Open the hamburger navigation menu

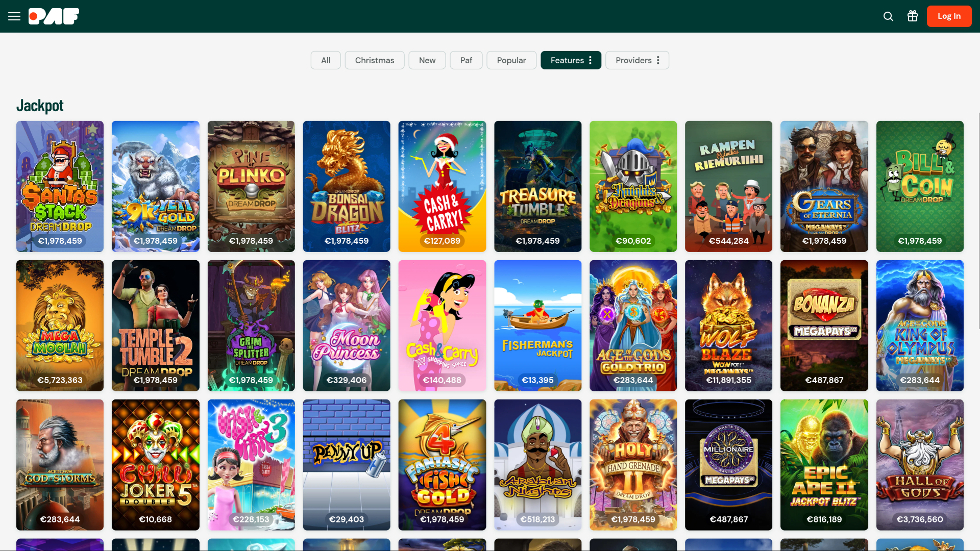click(x=14, y=16)
